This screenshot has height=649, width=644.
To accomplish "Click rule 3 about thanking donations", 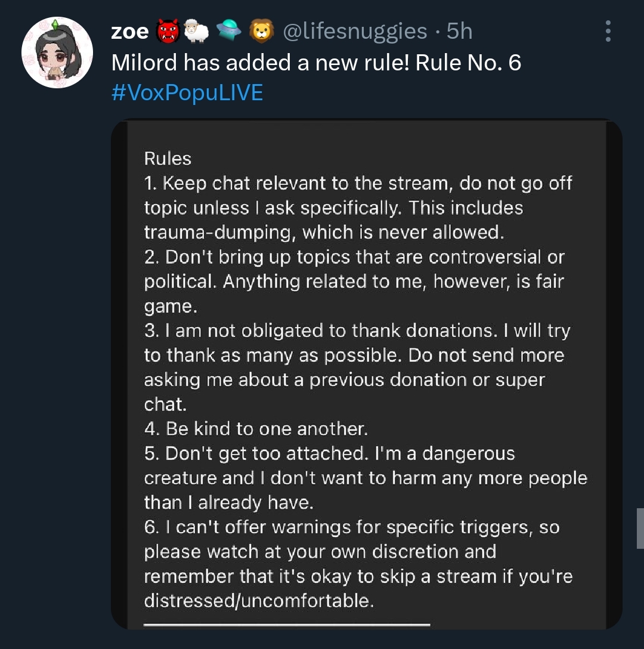I will (358, 367).
